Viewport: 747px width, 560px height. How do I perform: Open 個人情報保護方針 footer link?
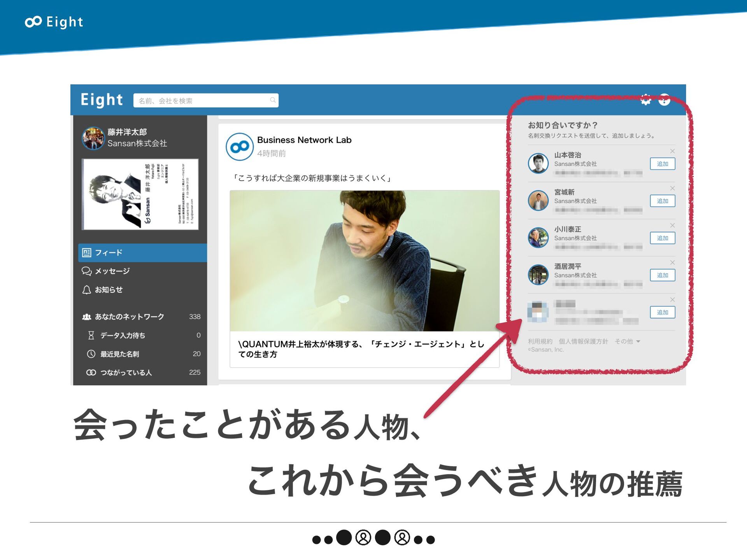pos(583,341)
